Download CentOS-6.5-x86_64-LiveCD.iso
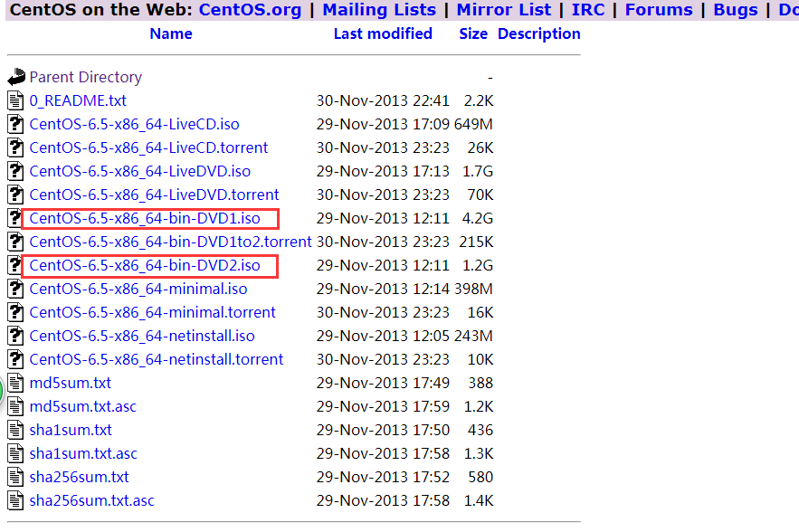 [134, 124]
